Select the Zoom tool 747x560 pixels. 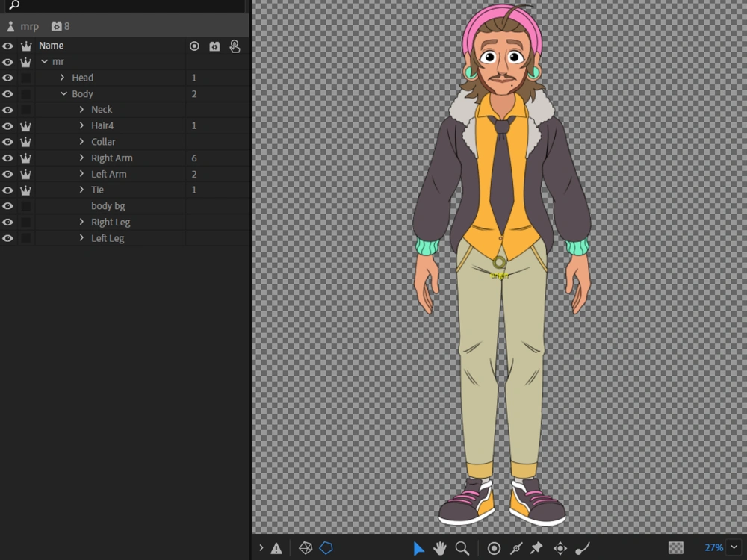(463, 547)
